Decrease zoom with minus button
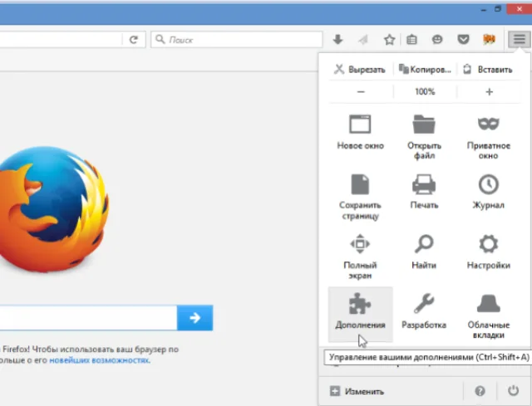The height and width of the screenshot is (406, 532). [x=361, y=92]
